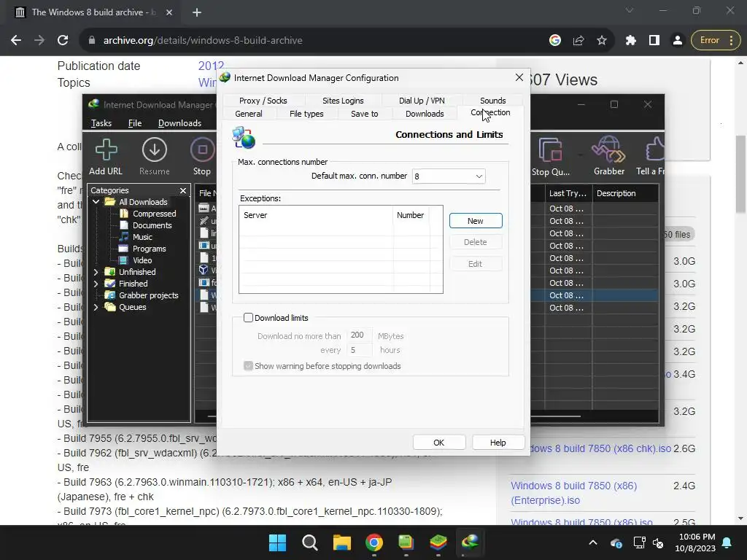Screen dimensions: 747x560
Task: Close the Categories panel with its X
Action: pyautogui.click(x=183, y=190)
